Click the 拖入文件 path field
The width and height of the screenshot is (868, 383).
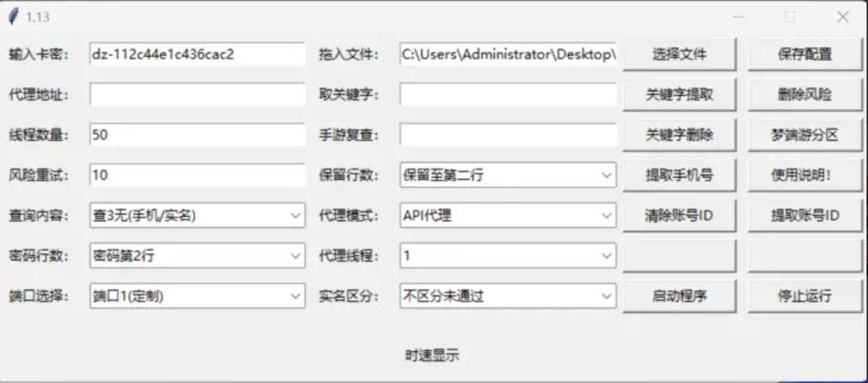click(508, 54)
